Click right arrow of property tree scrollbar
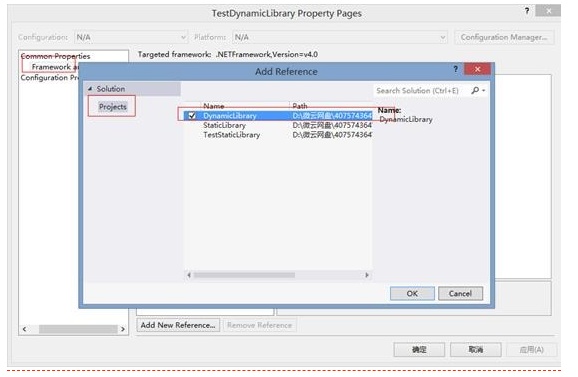This screenshot has width=578, height=377. 123,329
